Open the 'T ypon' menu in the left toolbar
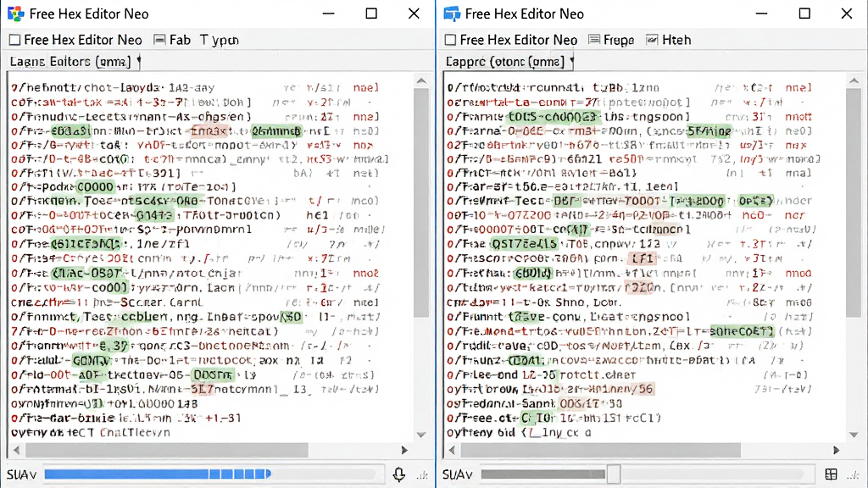This screenshot has width=868, height=488. (220, 40)
